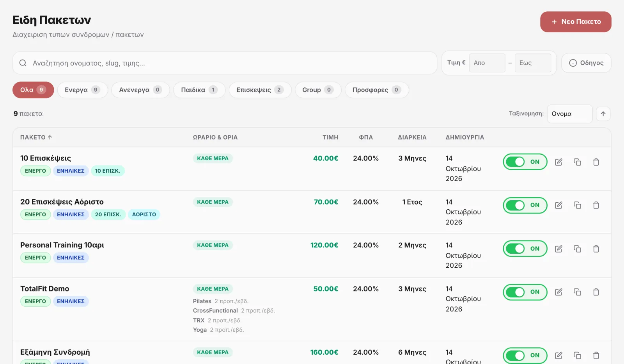624x364 pixels.
Task: Turn off the Εξάμηνη Συνδρομή package
Action: 525,355
